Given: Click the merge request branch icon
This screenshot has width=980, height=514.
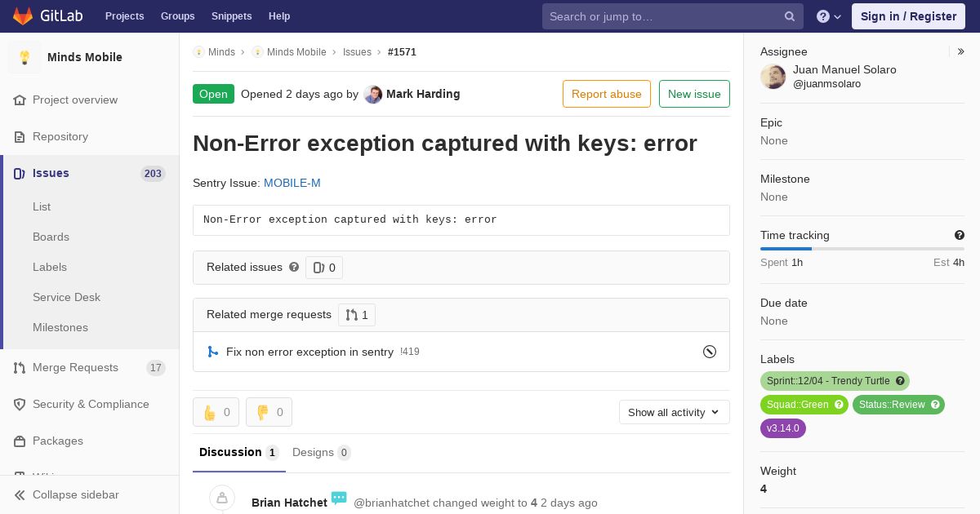Looking at the screenshot, I should 212,352.
